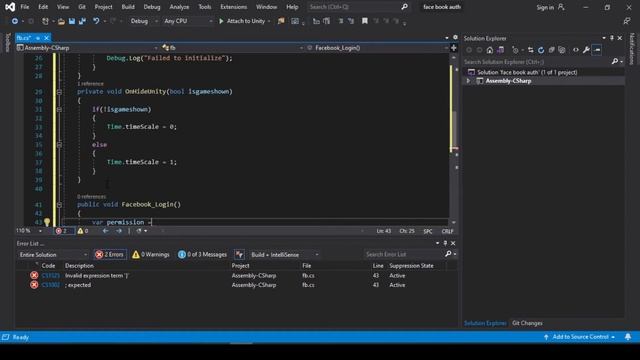Open the File menu
The image size is (640, 360).
tap(24, 7)
